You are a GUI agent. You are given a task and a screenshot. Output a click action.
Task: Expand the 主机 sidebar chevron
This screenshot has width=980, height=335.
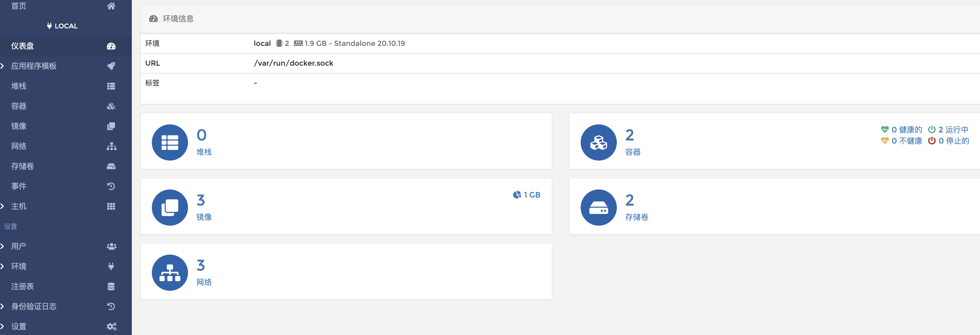point(3,206)
